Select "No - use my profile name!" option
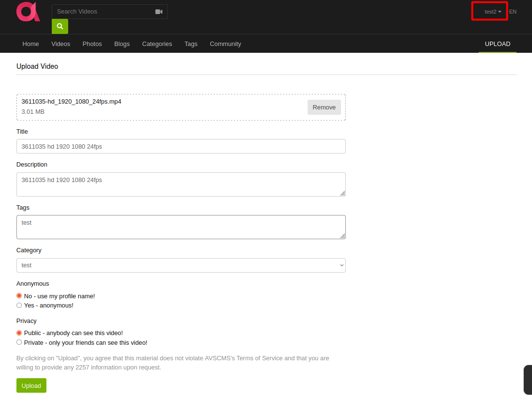Viewport: 532px width, 399px height. [x=19, y=295]
